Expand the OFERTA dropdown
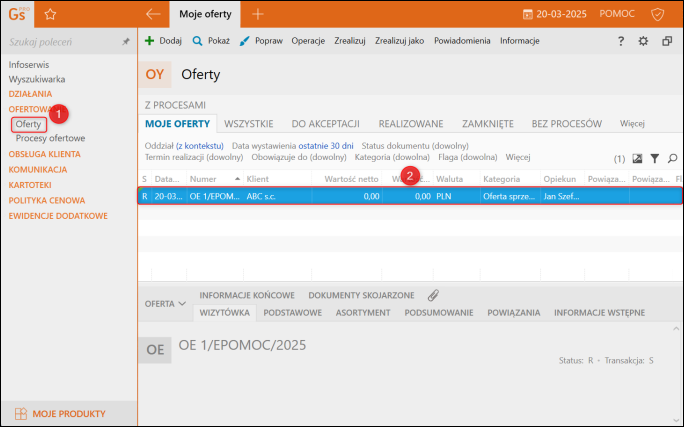The image size is (684, 427). (x=165, y=304)
